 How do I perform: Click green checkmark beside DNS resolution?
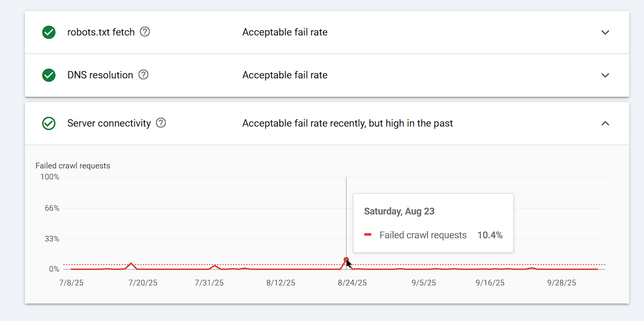49,75
